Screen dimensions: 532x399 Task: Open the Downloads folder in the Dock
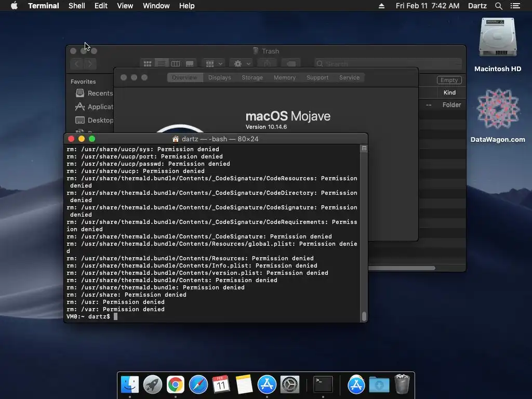pyautogui.click(x=379, y=385)
